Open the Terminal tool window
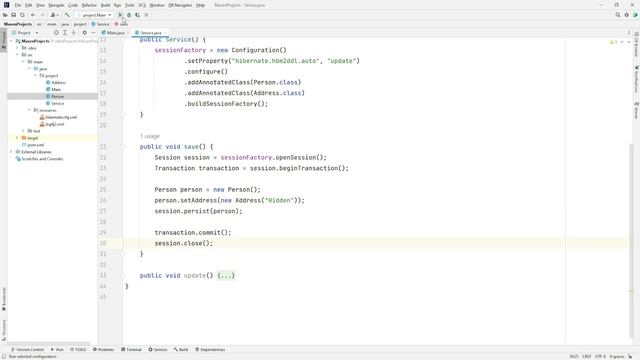Screen dimensions: 640x360 pos(131,350)
